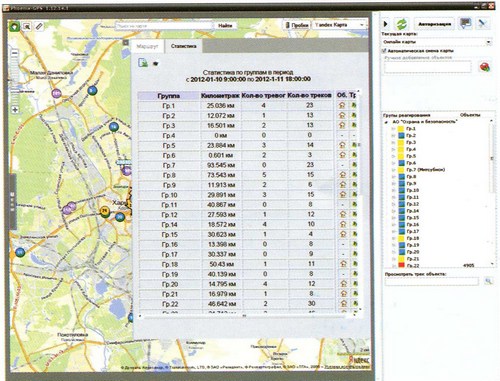Open the settings tools icon
The image size is (500, 381).
coord(482,23)
